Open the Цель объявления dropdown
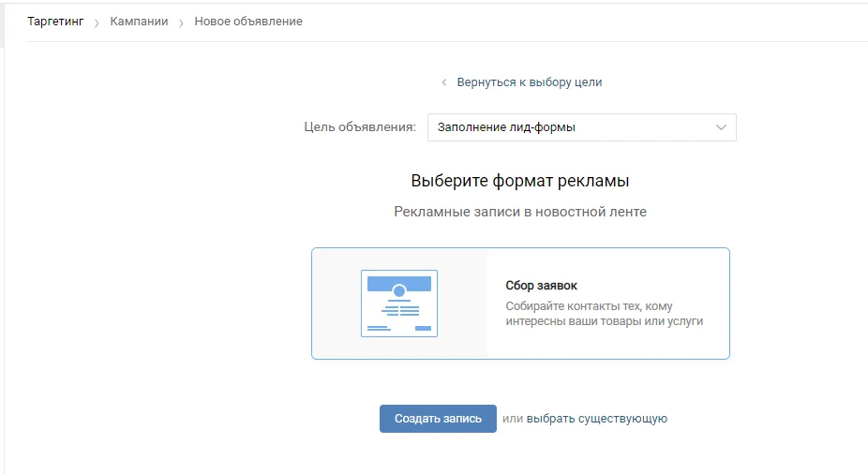Image resolution: width=868 pixels, height=474 pixels. point(582,127)
